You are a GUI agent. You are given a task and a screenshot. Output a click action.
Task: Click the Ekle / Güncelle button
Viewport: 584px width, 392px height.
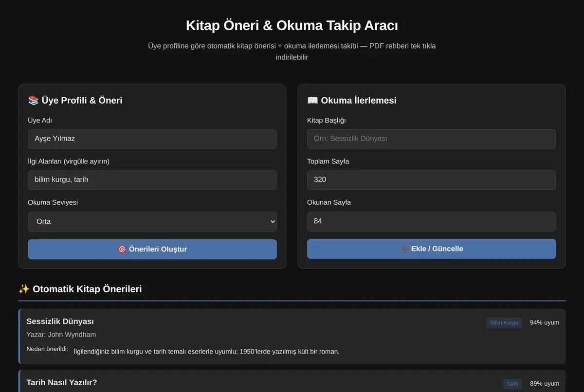click(x=431, y=249)
